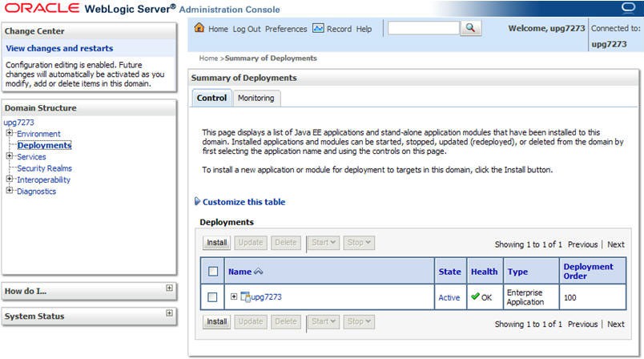Click the Customize this table arrow icon
This screenshot has width=644, height=359.
click(197, 201)
